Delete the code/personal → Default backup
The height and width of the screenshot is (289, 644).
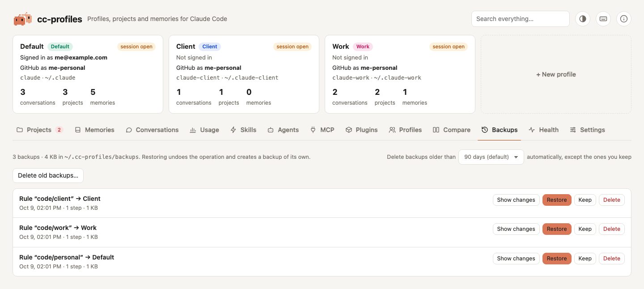click(612, 259)
